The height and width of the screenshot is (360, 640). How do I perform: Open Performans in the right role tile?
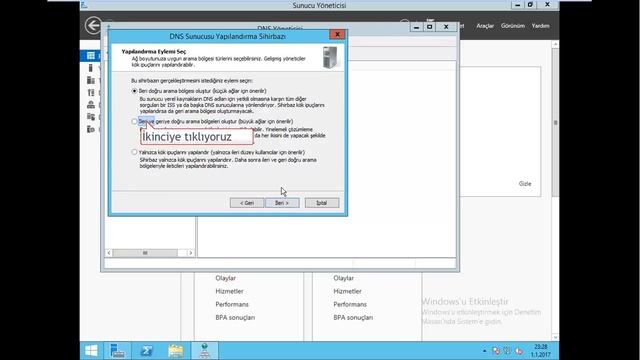click(350, 304)
